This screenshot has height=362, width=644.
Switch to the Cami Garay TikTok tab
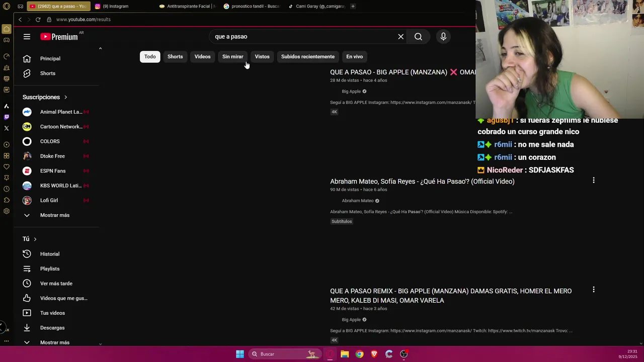316,7
